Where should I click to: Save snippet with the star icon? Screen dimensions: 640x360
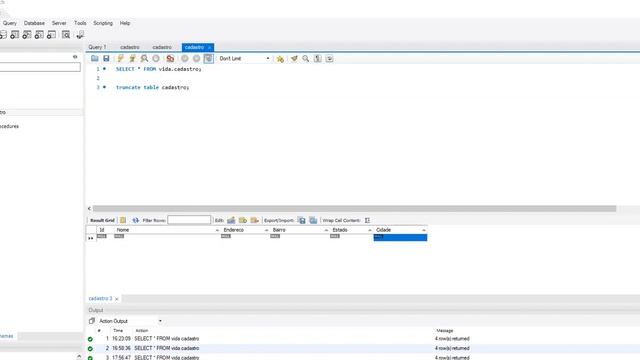[x=280, y=59]
